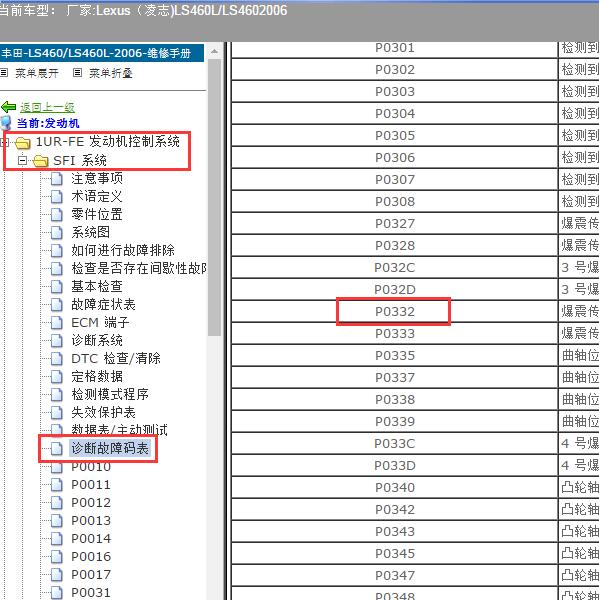Open tree item P0031

[91, 592]
